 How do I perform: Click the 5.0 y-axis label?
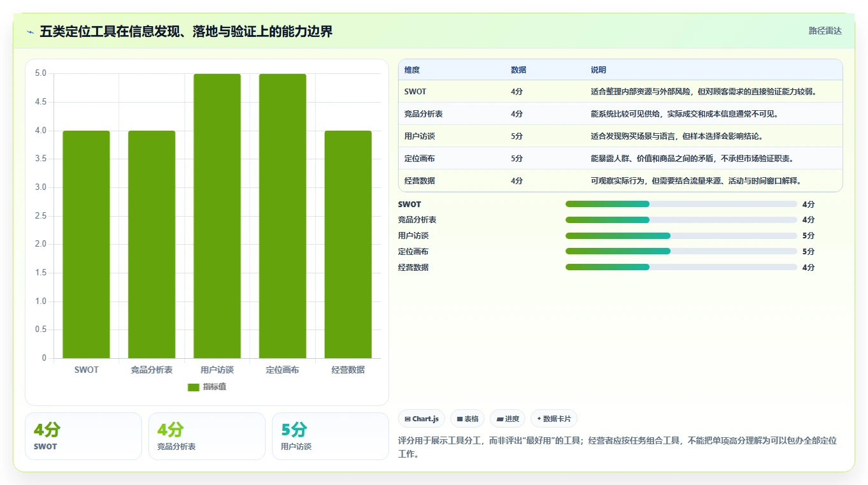click(x=41, y=73)
